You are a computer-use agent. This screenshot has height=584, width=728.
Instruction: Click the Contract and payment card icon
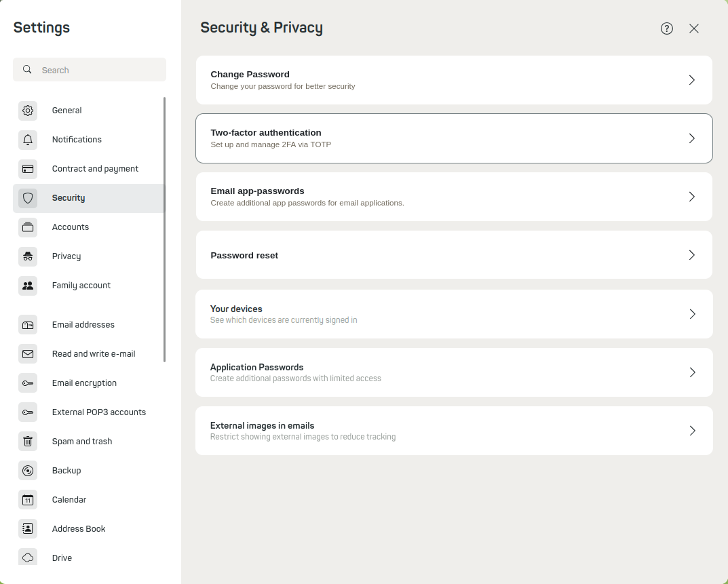click(28, 169)
